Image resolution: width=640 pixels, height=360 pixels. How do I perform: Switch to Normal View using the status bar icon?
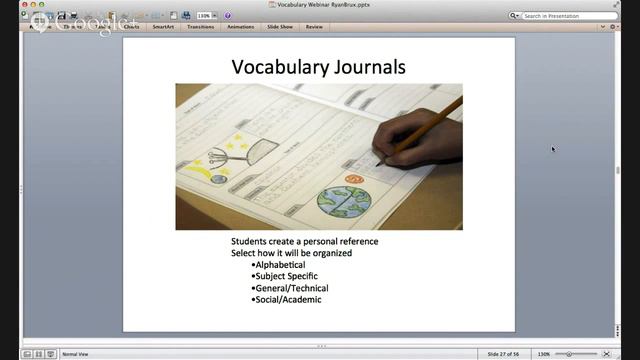tap(27, 354)
